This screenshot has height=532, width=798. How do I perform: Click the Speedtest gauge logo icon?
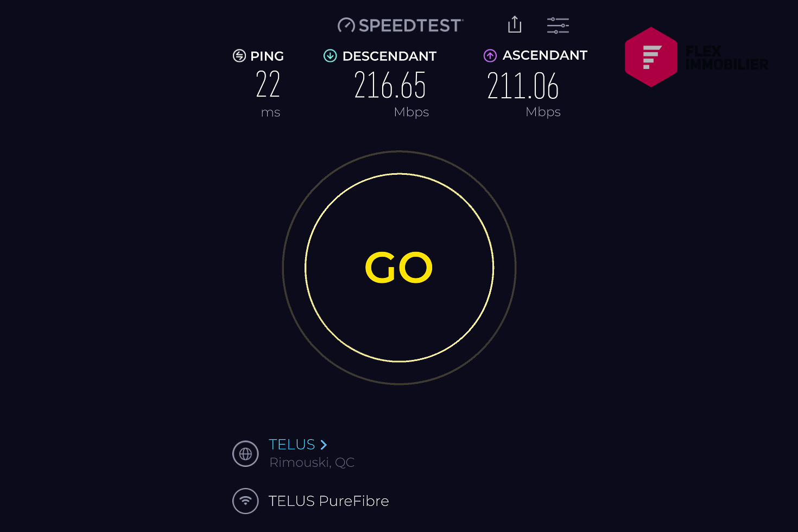pos(346,26)
